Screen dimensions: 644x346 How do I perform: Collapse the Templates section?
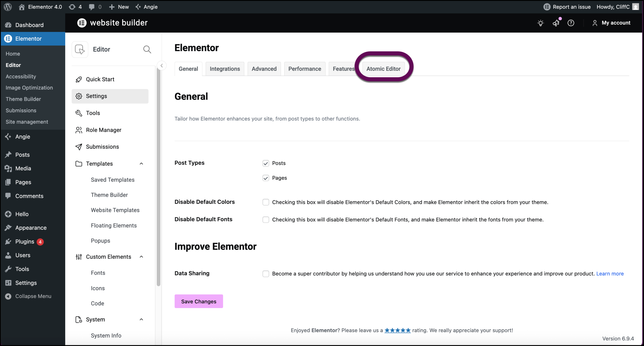141,163
